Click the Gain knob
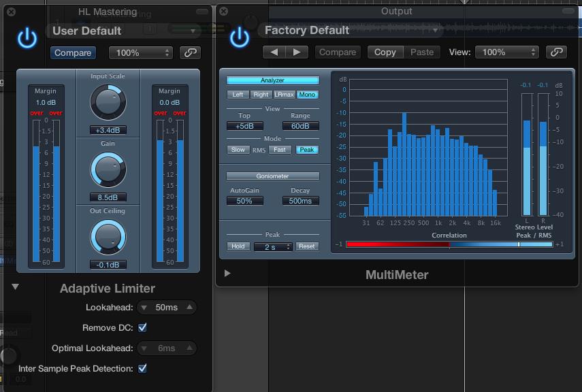The width and height of the screenshot is (582, 392). 108,169
